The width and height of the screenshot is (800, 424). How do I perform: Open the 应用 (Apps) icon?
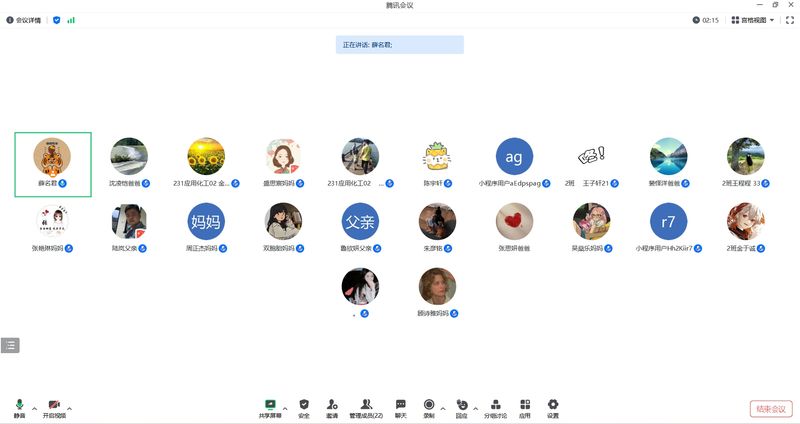[x=524, y=407]
